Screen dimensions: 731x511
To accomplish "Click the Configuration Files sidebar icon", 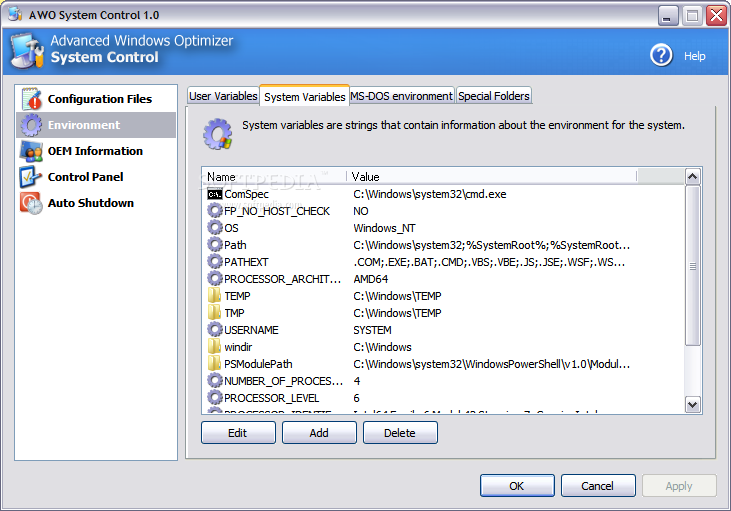I will [32, 99].
